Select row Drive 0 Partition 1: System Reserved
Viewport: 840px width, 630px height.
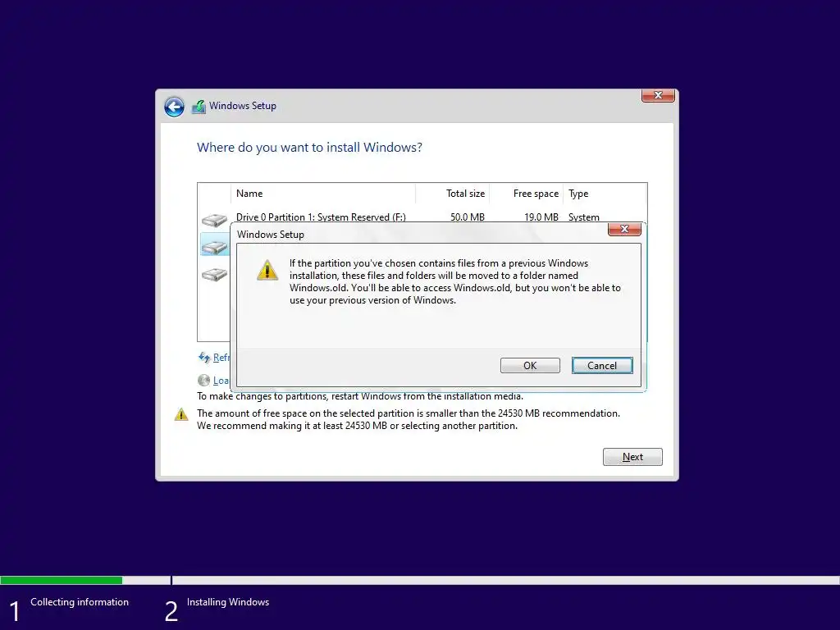tap(422, 217)
